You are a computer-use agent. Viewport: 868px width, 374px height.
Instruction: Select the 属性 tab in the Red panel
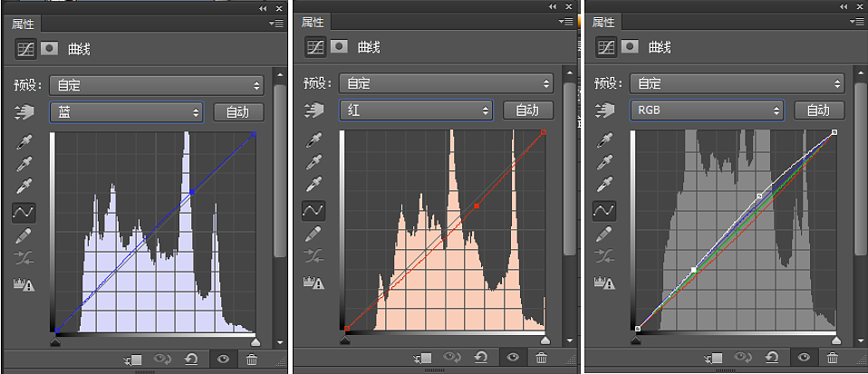313,22
